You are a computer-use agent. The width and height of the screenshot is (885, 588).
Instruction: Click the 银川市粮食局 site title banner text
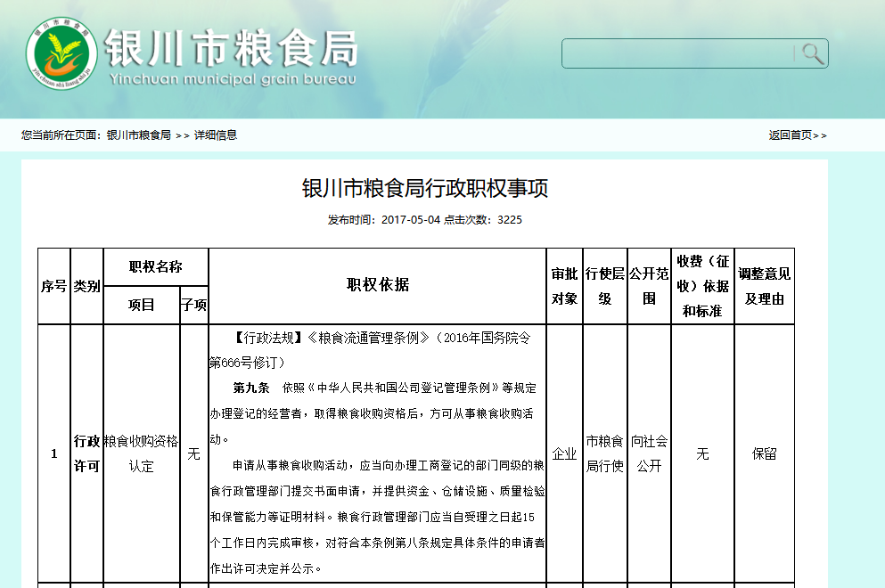231,48
